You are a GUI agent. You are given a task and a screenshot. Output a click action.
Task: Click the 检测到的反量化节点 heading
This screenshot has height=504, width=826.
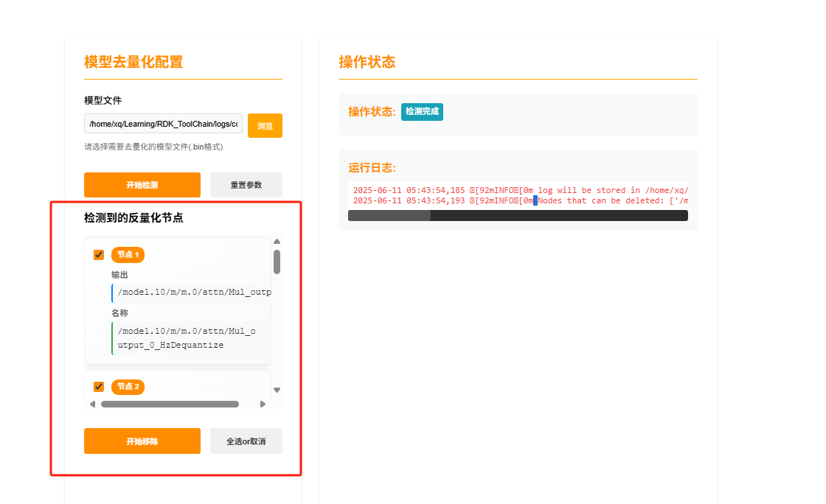[133, 218]
